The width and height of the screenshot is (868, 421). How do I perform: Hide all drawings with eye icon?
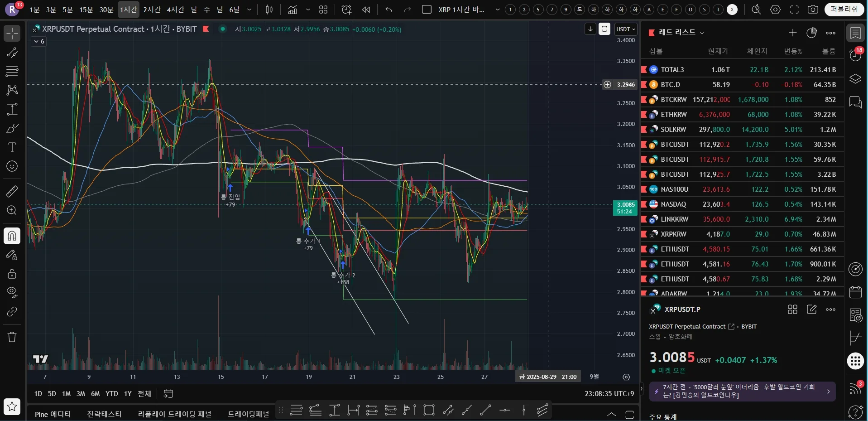pos(12,292)
